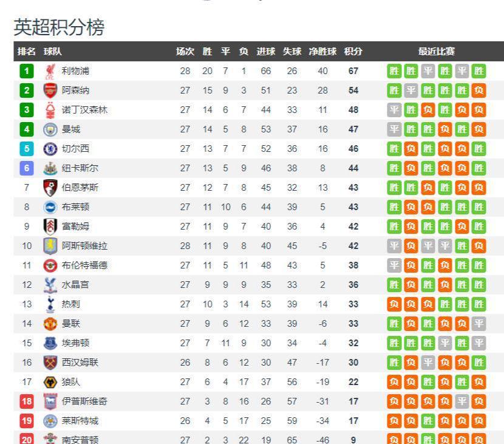Screen dimensions: 504x444
Task: Click Arsenal's latest orange 负 result badge
Action: [x=479, y=91]
